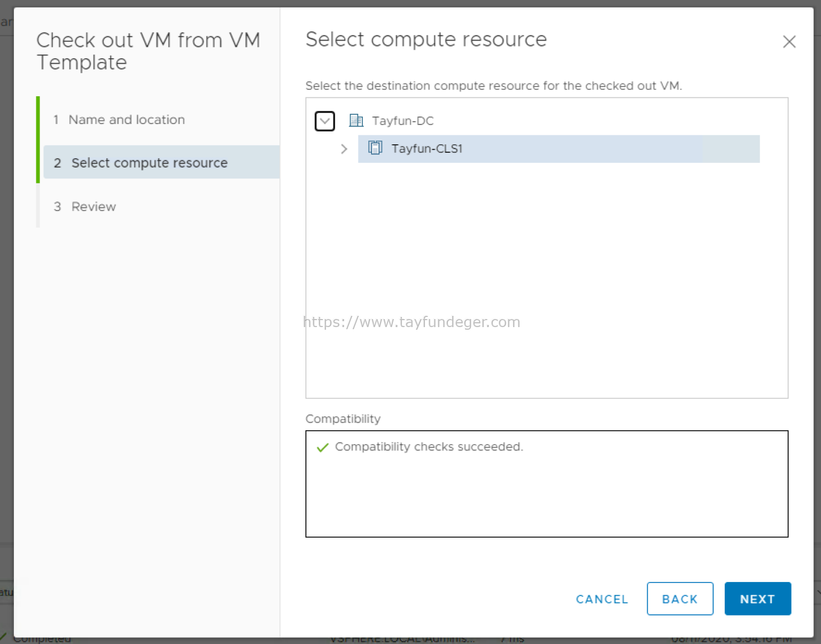Click inside the Compatibility results box
Image resolution: width=821 pixels, height=644 pixels.
(546, 497)
